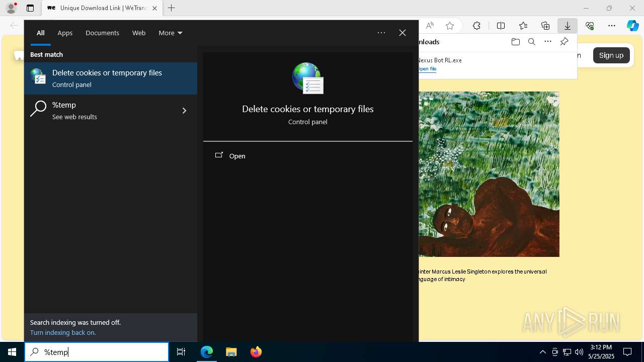Viewport: 644px width, 362px height.
Task: Click the Sign up button
Action: coord(611,55)
